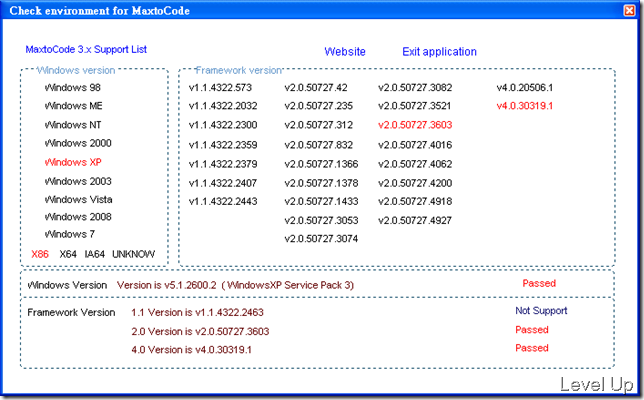
Task: Click framework v1.1.4322.2443
Action: click(223, 202)
